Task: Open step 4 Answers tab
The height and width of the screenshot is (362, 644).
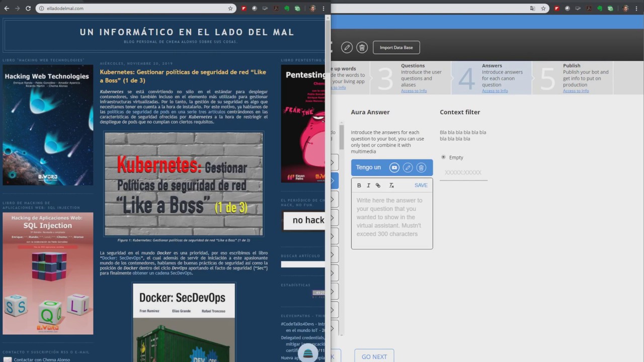Action: [x=492, y=78]
